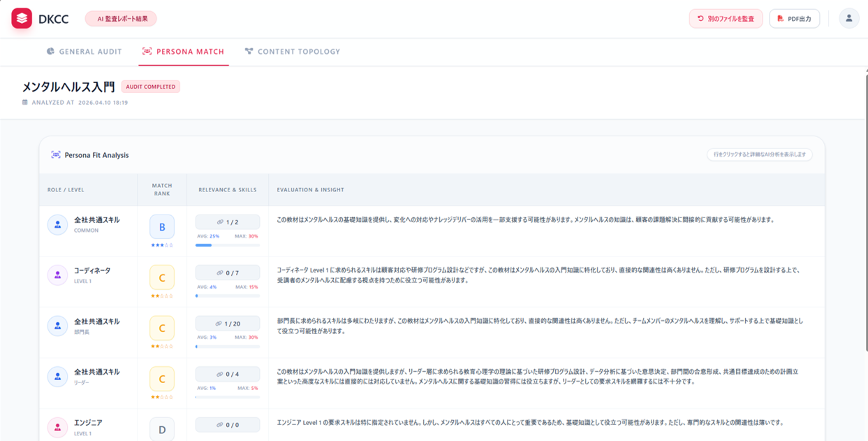Click the PDF出力 button
868x441 pixels.
pos(795,19)
